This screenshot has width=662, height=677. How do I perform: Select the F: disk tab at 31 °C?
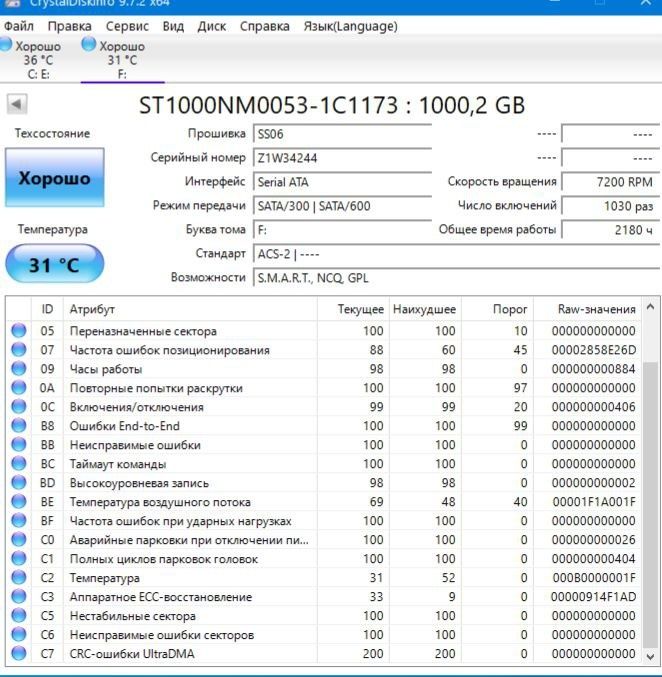(123, 59)
